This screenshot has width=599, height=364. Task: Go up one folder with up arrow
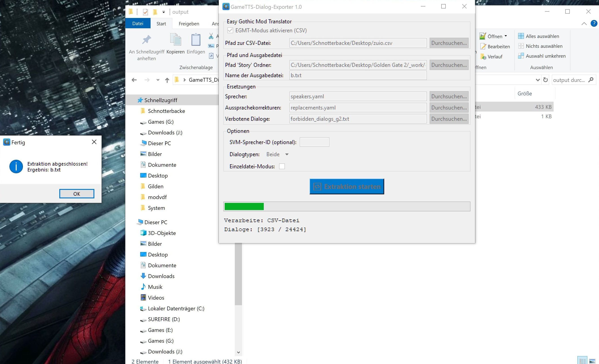[167, 80]
